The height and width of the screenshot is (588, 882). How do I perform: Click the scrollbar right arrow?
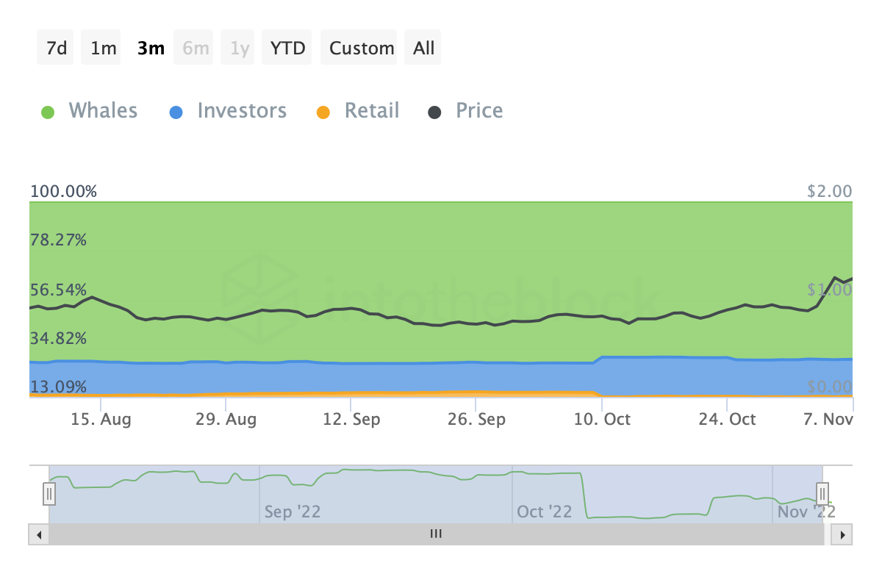point(842,534)
